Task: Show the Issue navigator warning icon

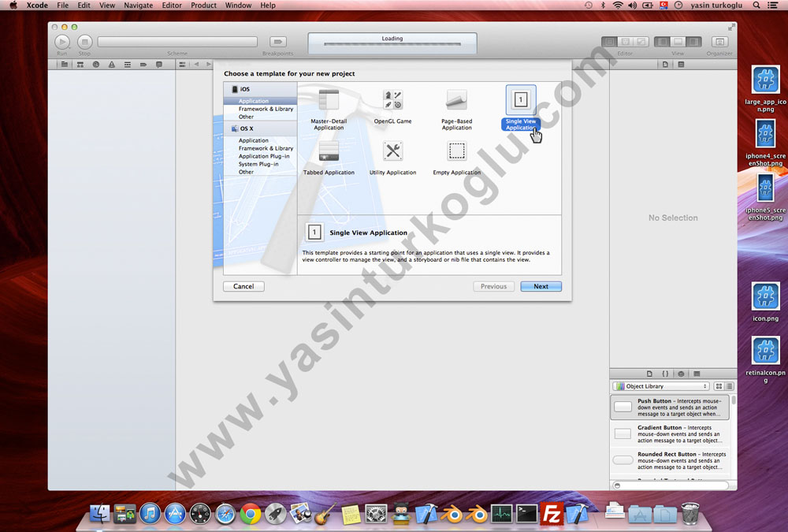Action: click(x=112, y=65)
